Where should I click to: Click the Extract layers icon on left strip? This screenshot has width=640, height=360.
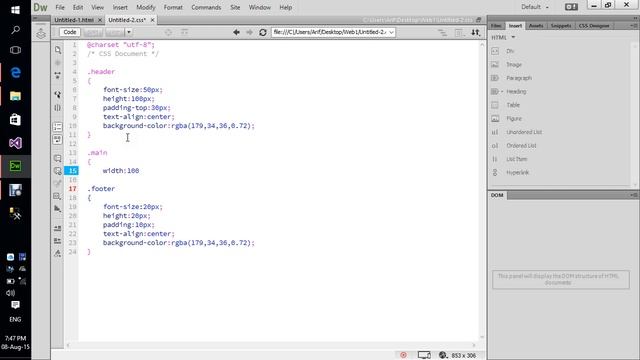coord(41,33)
